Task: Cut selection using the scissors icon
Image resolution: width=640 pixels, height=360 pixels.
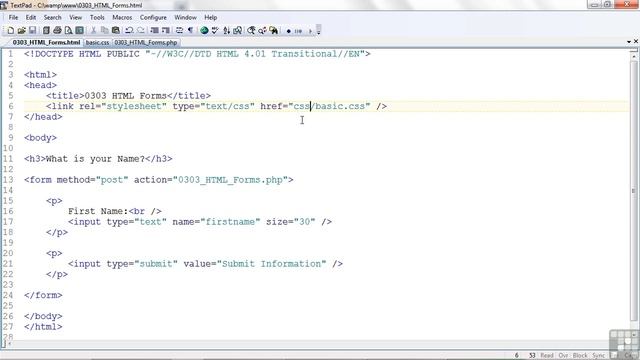Action: (x=93, y=31)
